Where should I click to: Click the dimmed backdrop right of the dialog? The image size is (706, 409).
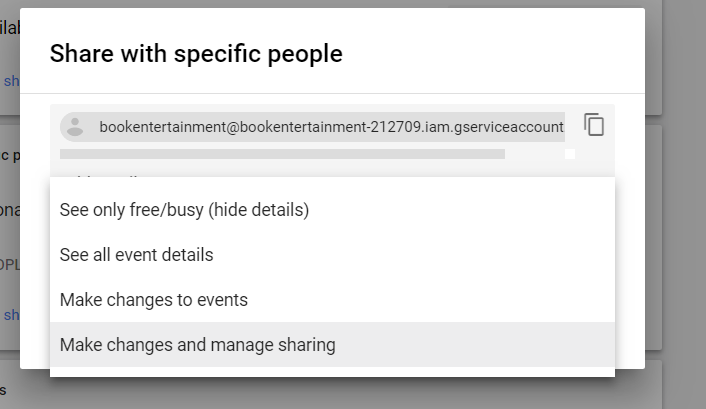click(x=675, y=203)
